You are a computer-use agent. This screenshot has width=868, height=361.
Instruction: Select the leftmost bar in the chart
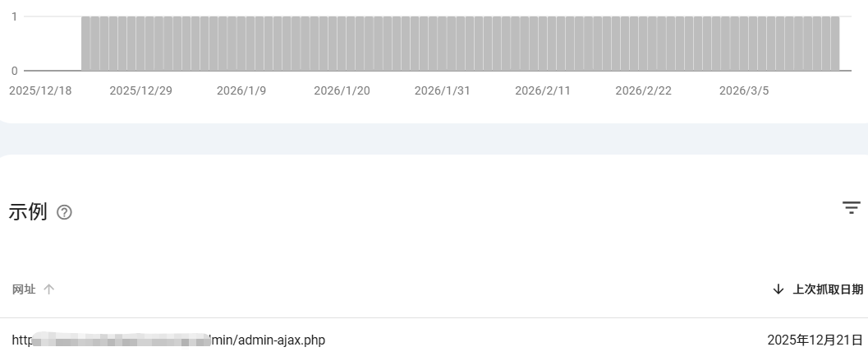(85, 44)
